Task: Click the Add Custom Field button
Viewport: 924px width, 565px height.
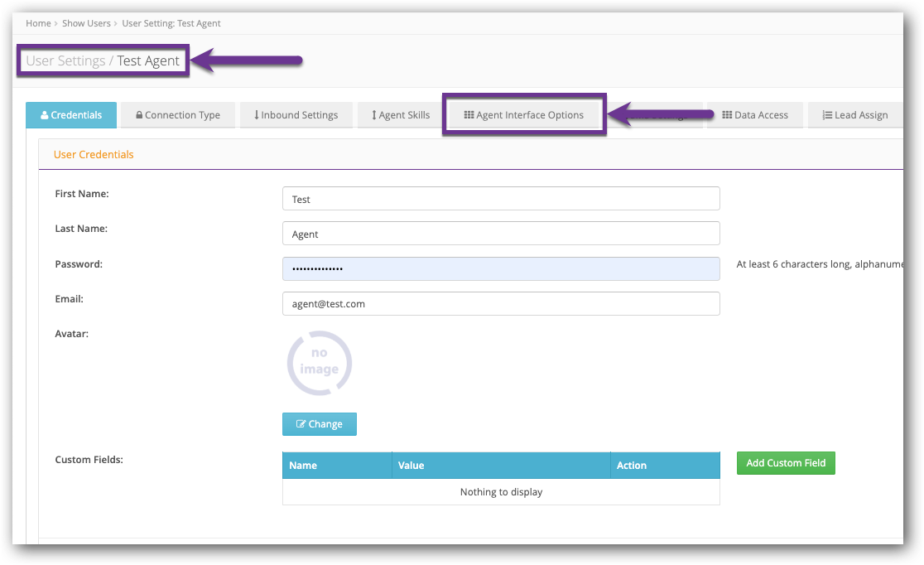Action: click(785, 462)
